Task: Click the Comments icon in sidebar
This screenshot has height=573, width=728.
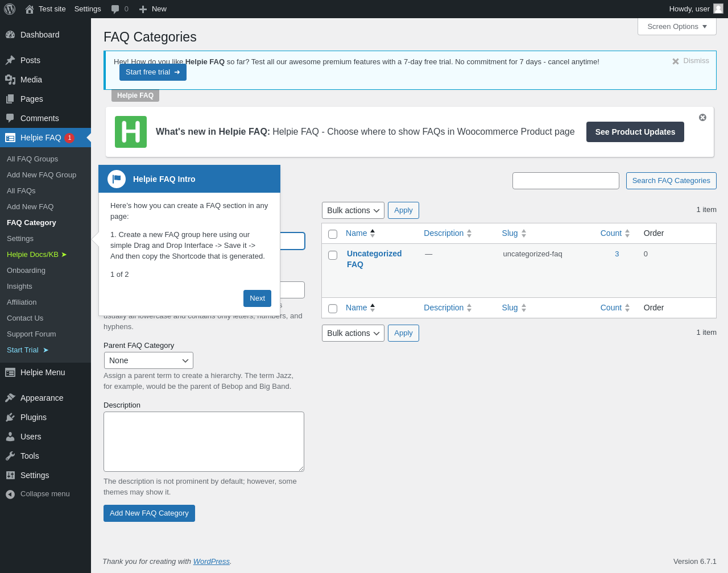Action: [x=10, y=118]
